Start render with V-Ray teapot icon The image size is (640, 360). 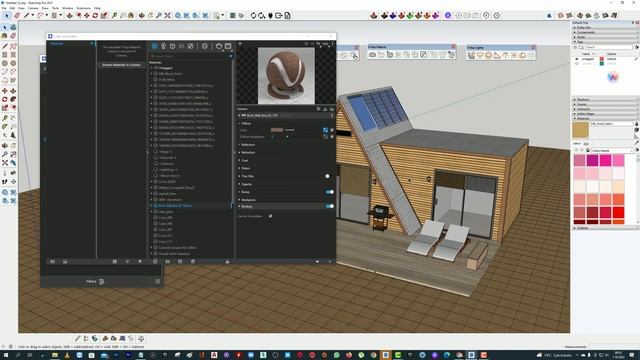tap(219, 46)
